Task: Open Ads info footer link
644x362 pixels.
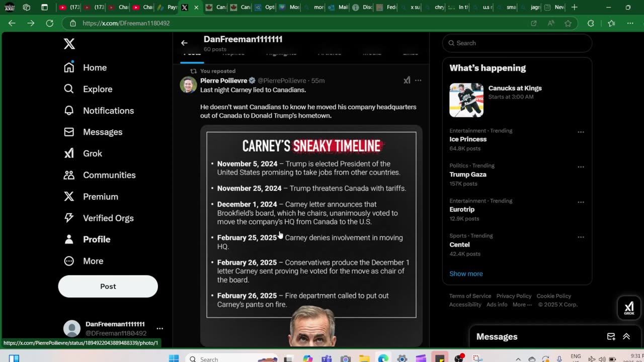Action: tap(497, 305)
